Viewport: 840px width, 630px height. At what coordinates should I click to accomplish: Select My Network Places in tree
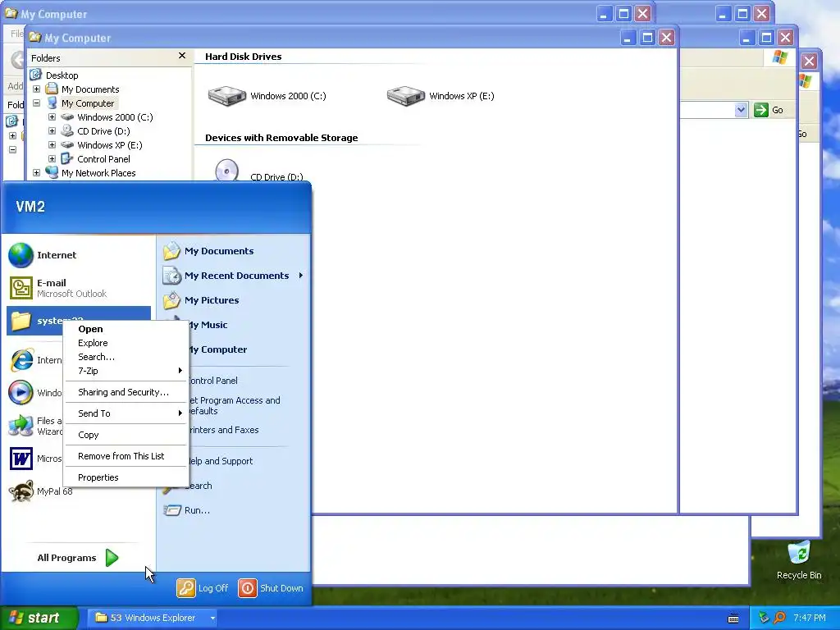coord(98,173)
